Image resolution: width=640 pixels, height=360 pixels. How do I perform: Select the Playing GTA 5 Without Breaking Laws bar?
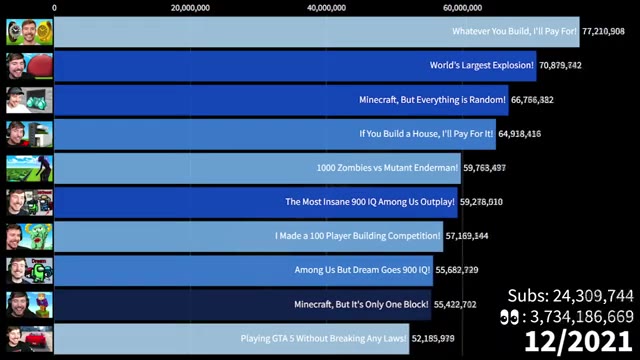coord(232,339)
